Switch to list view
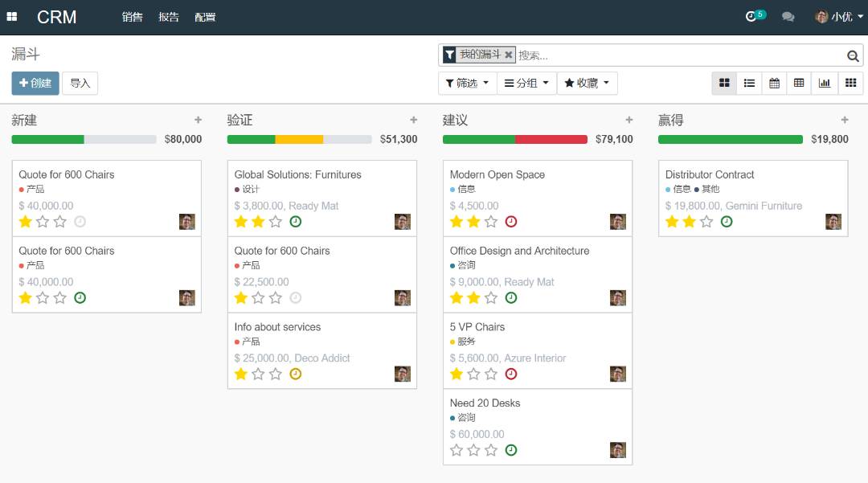868x483 pixels. point(749,83)
